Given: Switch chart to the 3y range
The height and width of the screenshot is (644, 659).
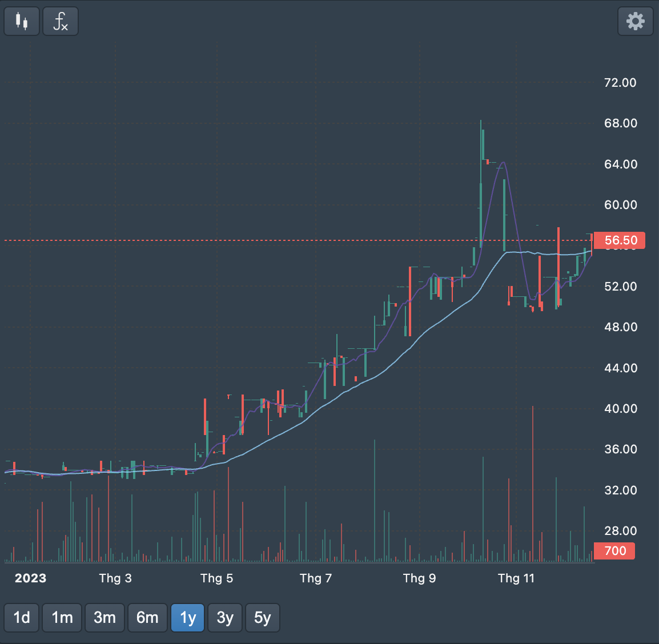Looking at the screenshot, I should [x=225, y=618].
